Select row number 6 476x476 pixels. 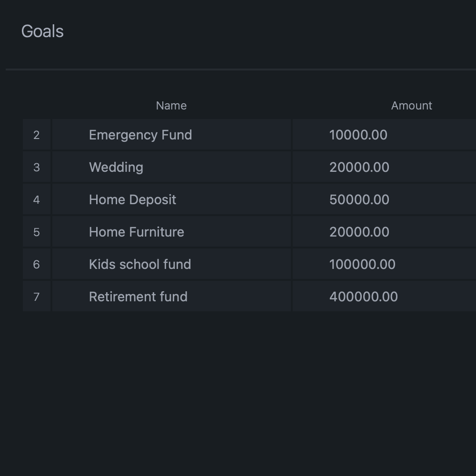(37, 264)
